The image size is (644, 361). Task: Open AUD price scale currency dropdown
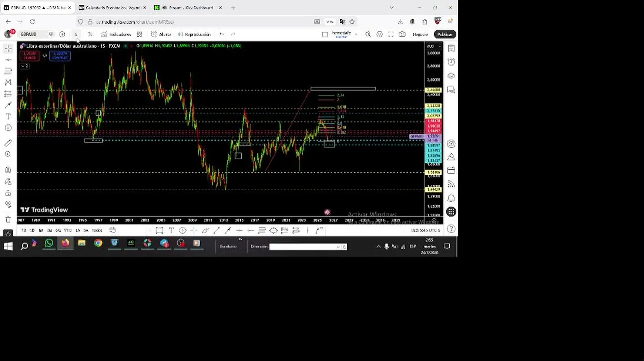pos(434,46)
